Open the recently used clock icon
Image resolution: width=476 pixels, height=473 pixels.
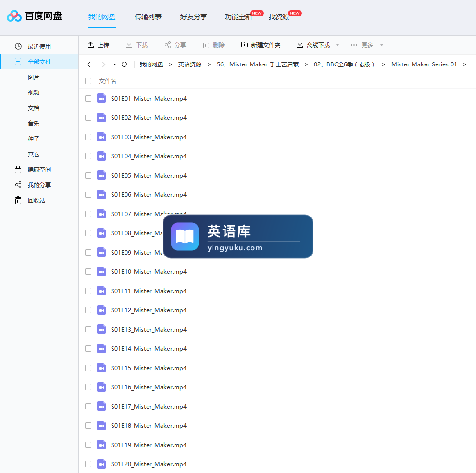18,46
